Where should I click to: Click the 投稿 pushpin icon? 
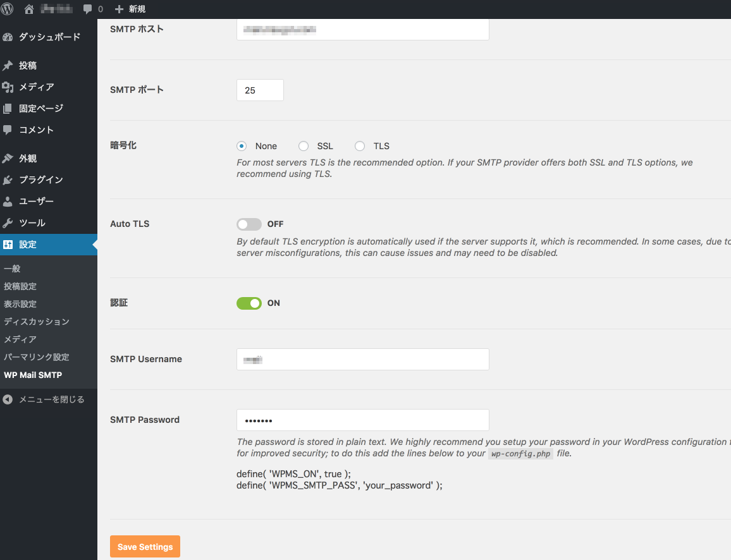coord(8,66)
